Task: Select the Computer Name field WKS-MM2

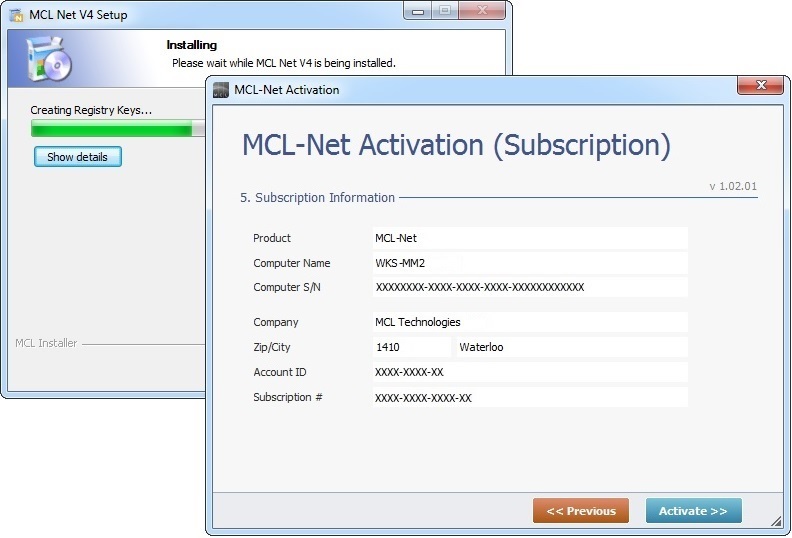Action: tap(530, 263)
